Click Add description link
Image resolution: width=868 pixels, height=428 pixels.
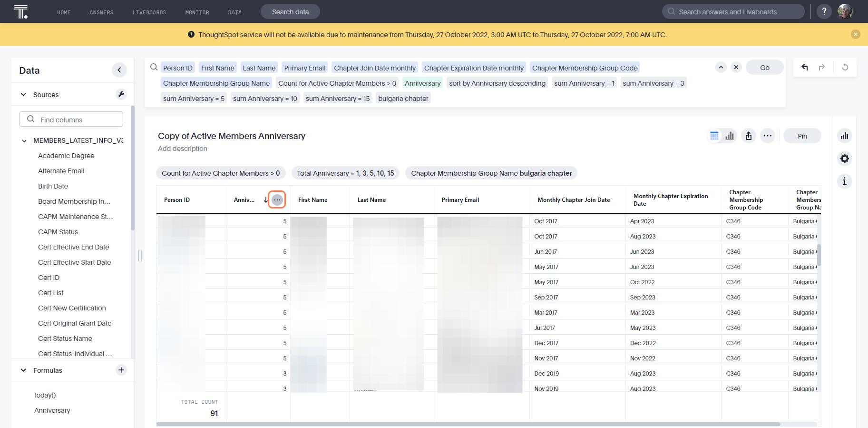(x=183, y=149)
